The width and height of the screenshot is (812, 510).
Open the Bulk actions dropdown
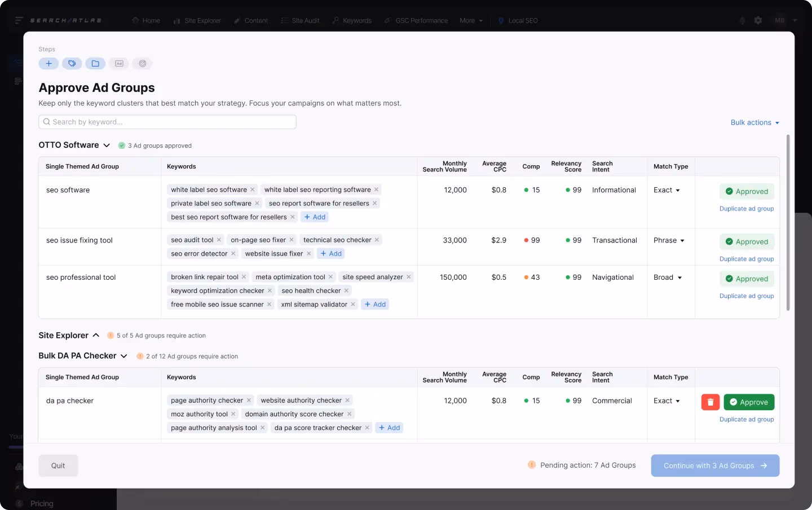click(x=754, y=122)
